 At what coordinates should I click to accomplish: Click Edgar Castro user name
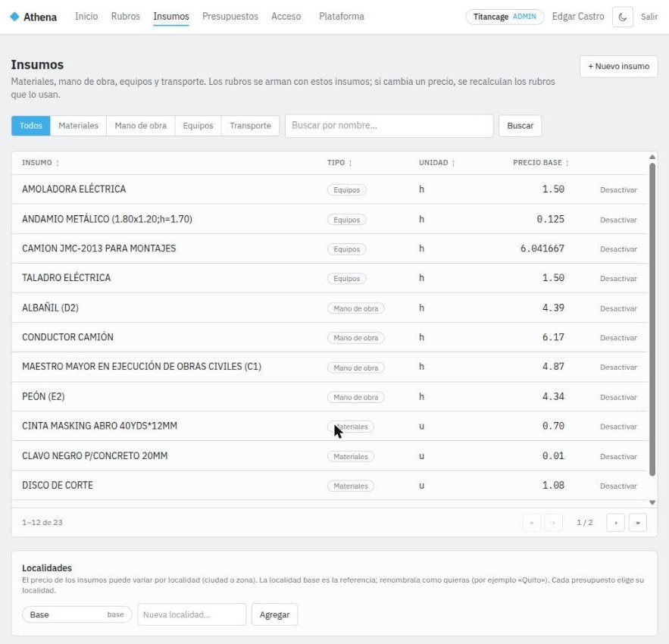pyautogui.click(x=578, y=16)
